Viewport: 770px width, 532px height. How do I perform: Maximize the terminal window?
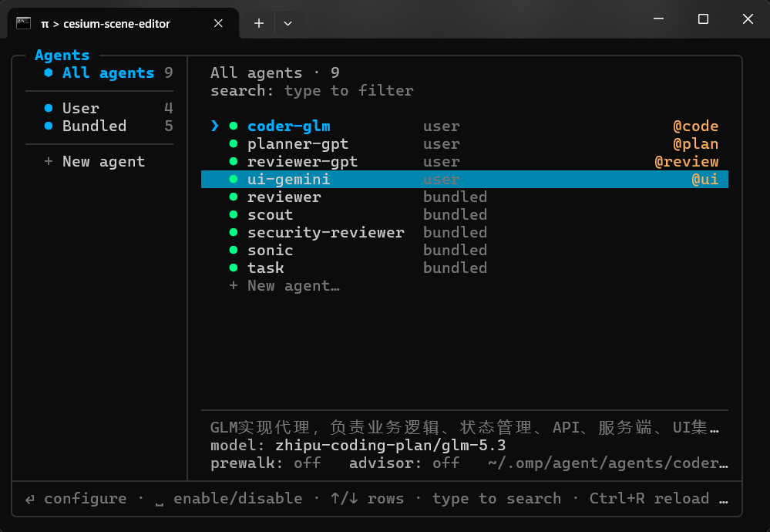coord(703,19)
